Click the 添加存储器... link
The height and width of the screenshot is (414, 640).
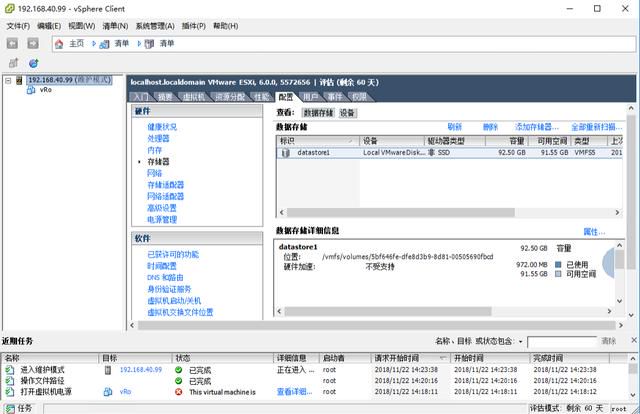click(537, 127)
